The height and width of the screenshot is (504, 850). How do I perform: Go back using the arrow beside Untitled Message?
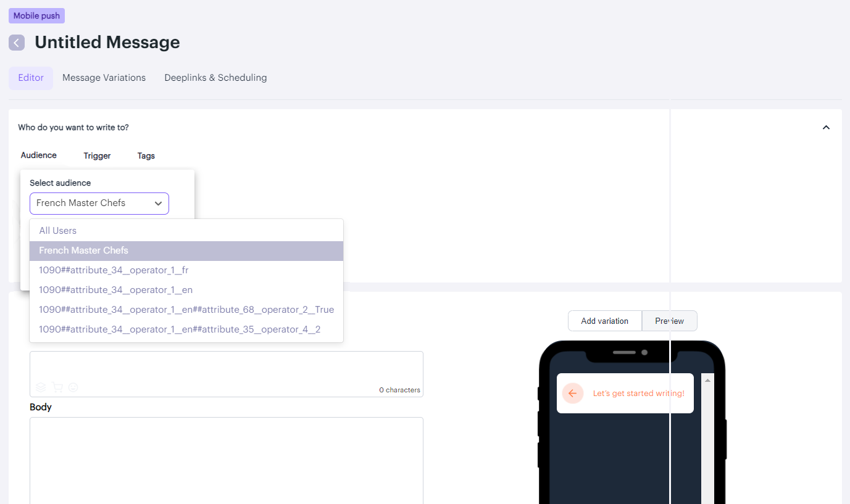(17, 43)
